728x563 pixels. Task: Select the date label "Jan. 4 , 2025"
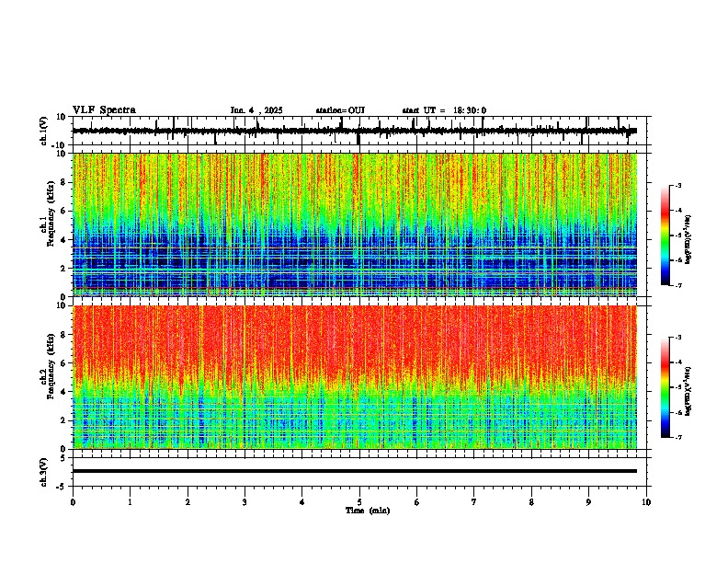click(x=256, y=110)
